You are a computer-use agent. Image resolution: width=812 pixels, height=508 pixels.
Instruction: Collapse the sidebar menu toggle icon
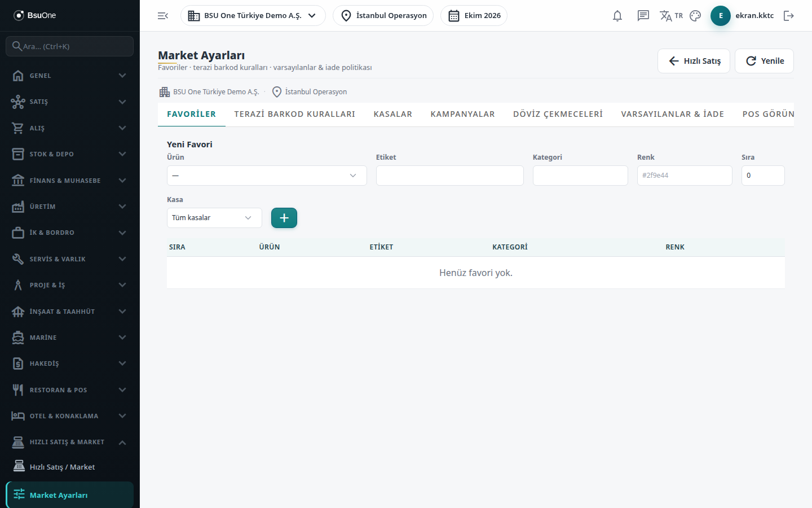(x=163, y=16)
